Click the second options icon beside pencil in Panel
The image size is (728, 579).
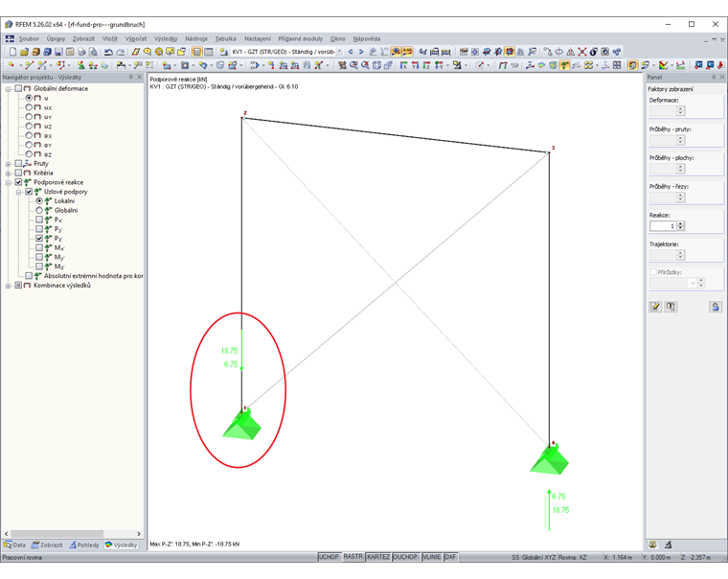point(671,306)
